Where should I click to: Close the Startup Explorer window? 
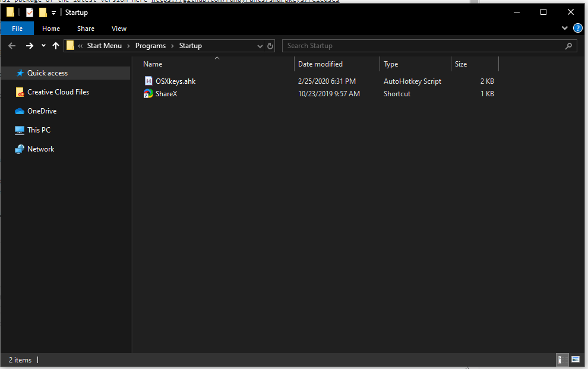point(570,12)
